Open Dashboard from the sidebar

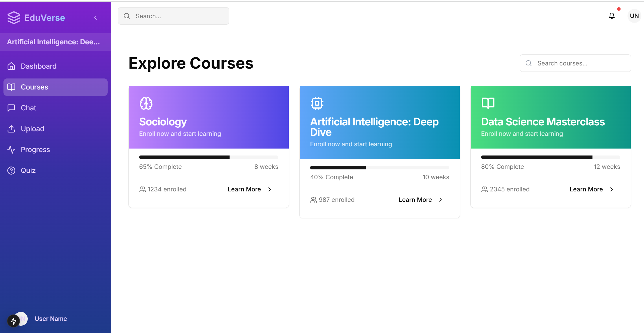coord(38,66)
